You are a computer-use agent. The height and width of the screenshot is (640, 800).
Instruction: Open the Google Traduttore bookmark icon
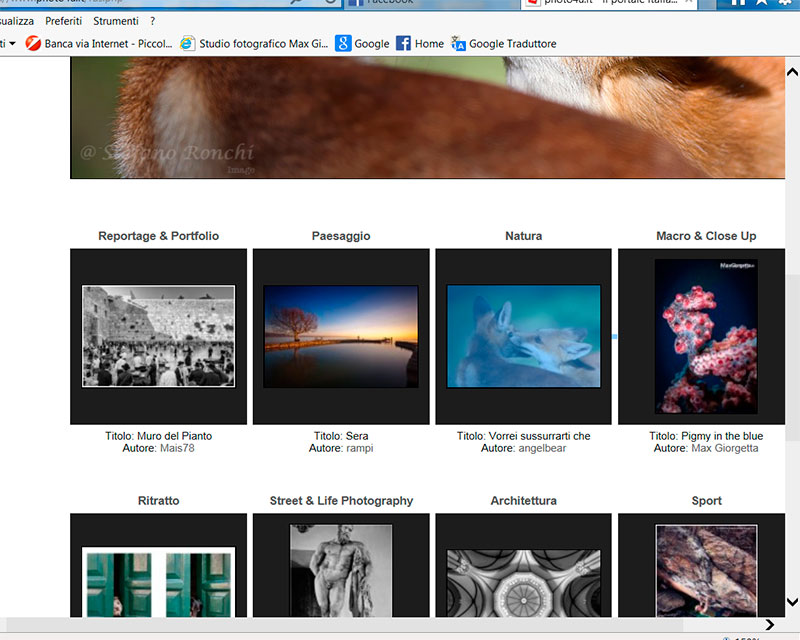click(x=458, y=43)
